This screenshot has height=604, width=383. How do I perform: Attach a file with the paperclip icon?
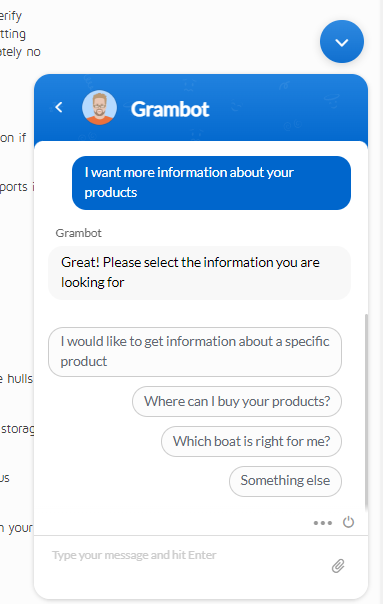click(x=338, y=566)
